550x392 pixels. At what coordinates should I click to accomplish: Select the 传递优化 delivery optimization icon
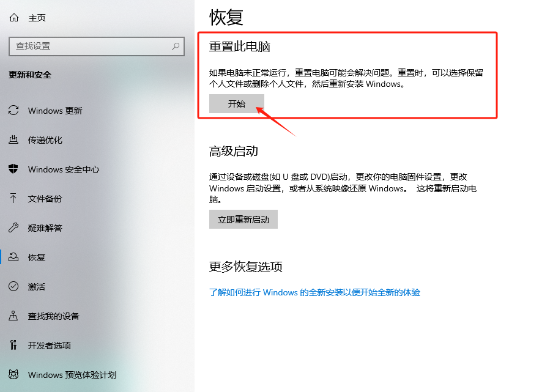(x=13, y=140)
